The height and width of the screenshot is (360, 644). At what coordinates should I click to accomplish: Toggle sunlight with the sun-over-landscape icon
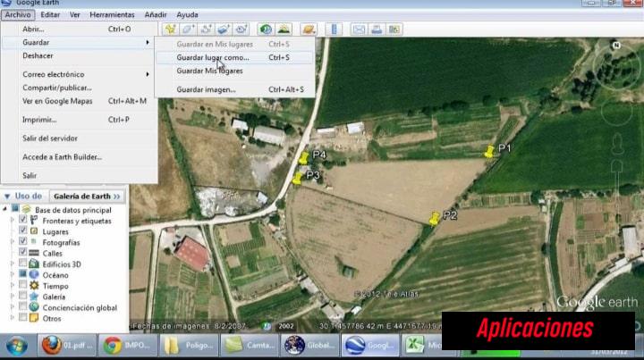(284, 29)
